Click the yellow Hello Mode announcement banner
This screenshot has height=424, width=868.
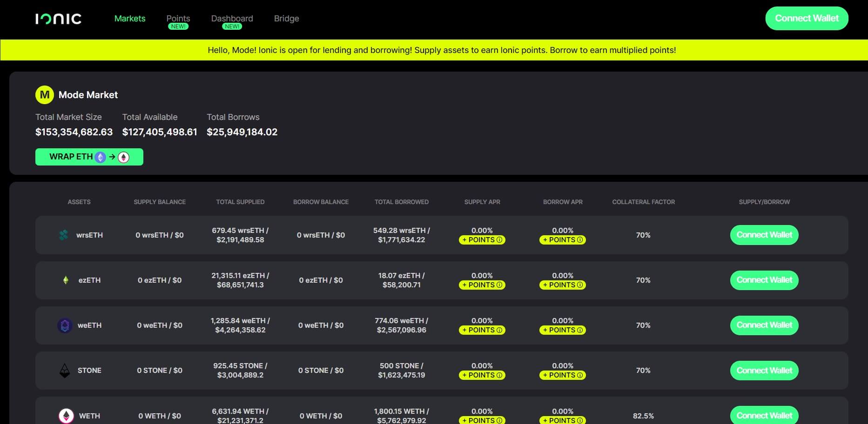(x=434, y=50)
